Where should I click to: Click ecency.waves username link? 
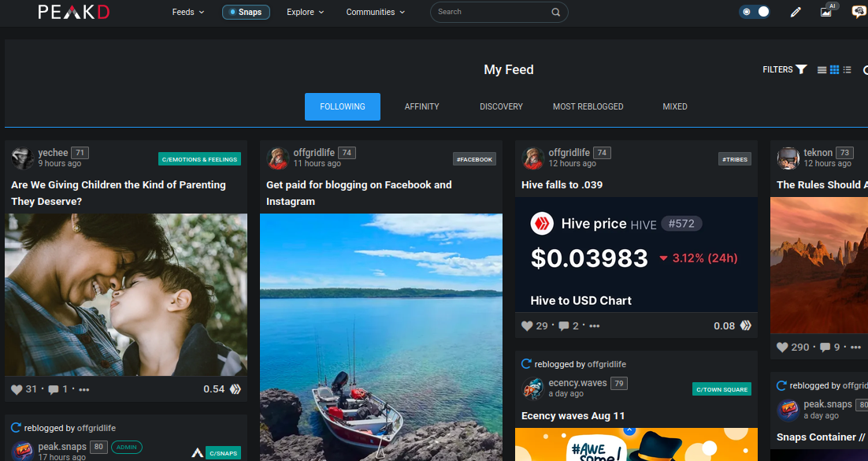[x=577, y=383]
